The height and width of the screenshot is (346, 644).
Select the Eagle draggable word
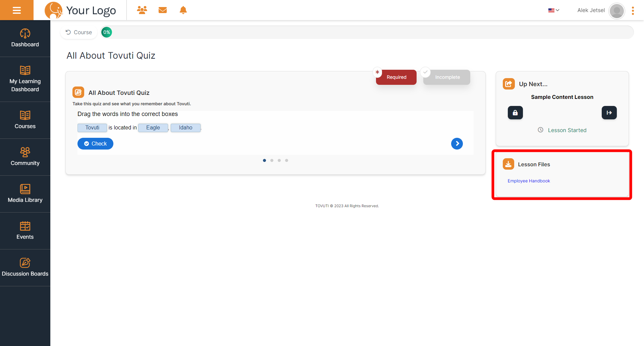[153, 128]
